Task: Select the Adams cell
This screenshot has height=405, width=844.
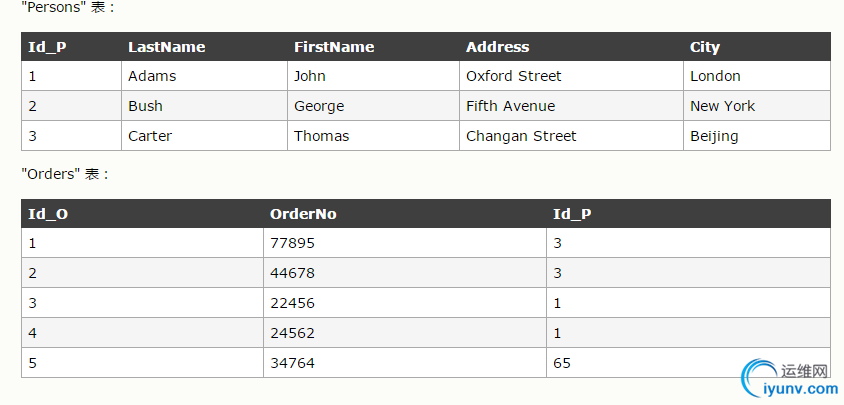Action: point(152,76)
